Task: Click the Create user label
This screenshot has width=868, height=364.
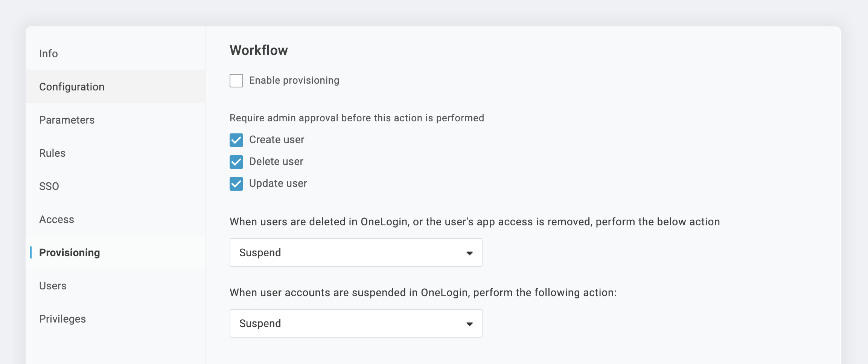Action: pos(277,140)
